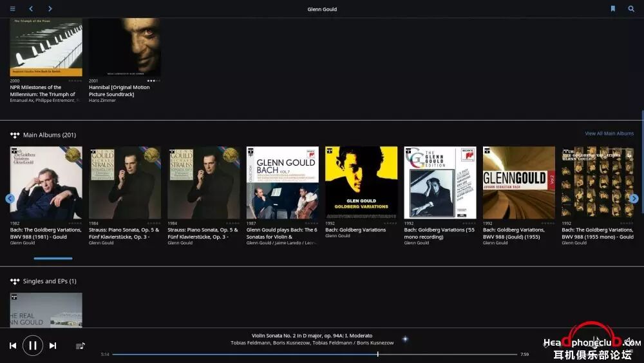Click Bach: Goldberg Variations, BWV 988 (Gould) (1955) title

coord(514,233)
